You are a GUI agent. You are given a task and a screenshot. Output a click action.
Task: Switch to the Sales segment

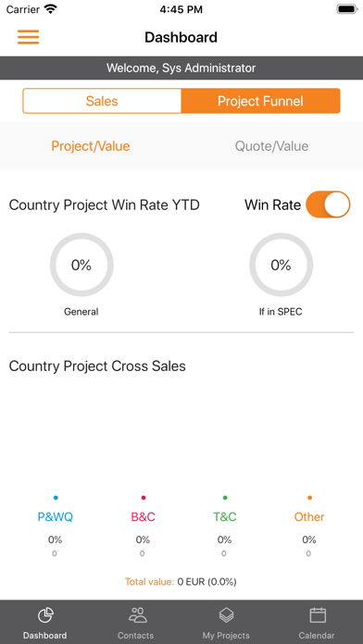pyautogui.click(x=102, y=101)
